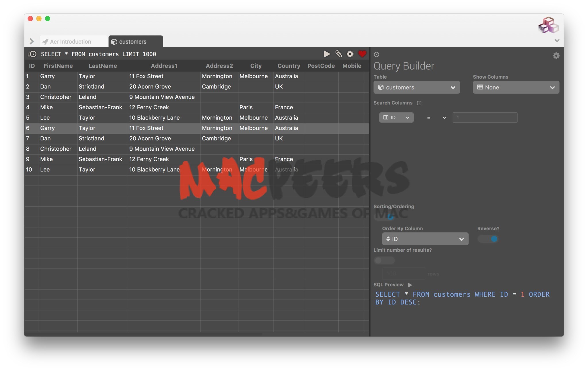Image resolution: width=588 pixels, height=371 pixels.
Task: Run SQL Preview play button
Action: click(x=410, y=285)
